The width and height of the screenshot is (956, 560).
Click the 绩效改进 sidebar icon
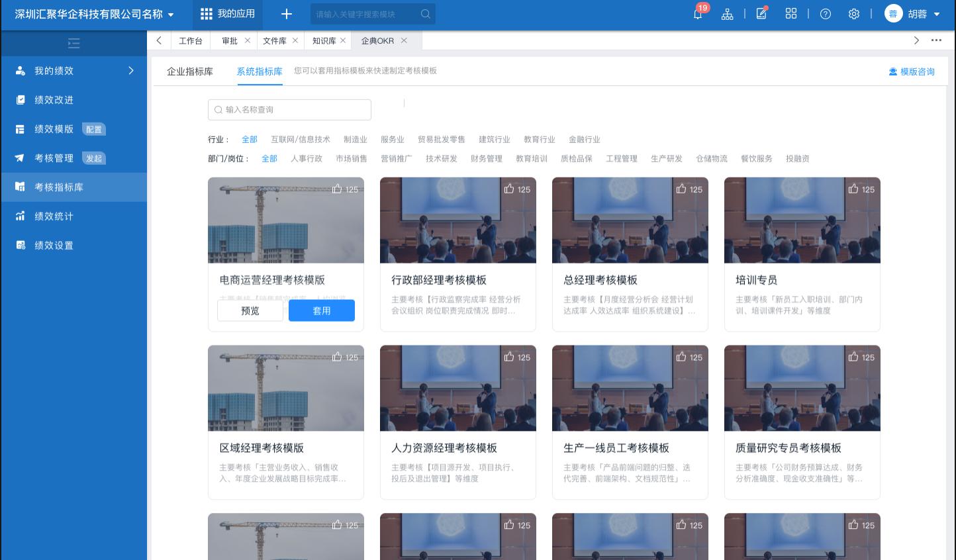click(x=21, y=100)
